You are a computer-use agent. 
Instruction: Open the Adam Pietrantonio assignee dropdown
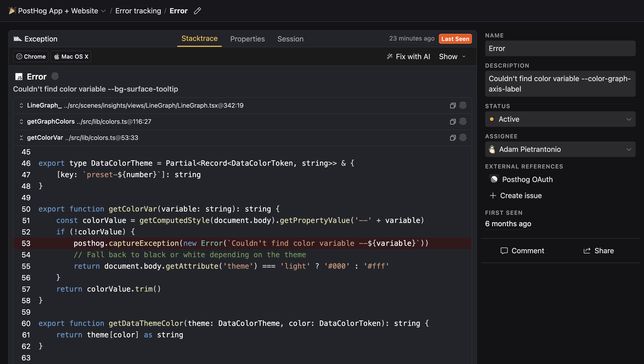(560, 149)
